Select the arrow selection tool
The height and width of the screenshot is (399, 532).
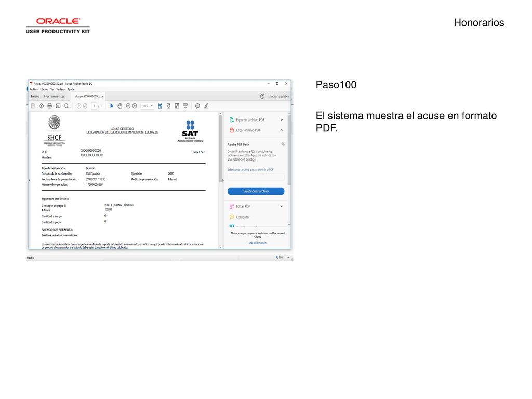pos(112,106)
